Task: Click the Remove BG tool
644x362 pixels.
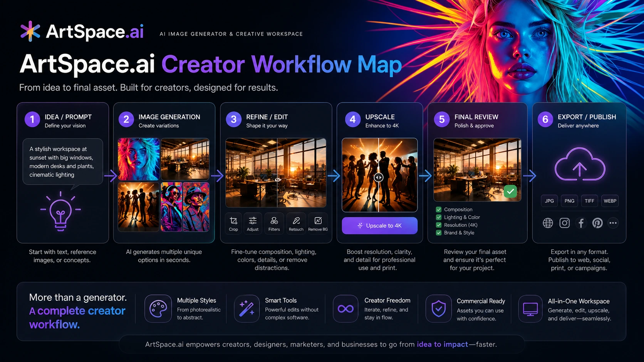Action: click(x=318, y=223)
